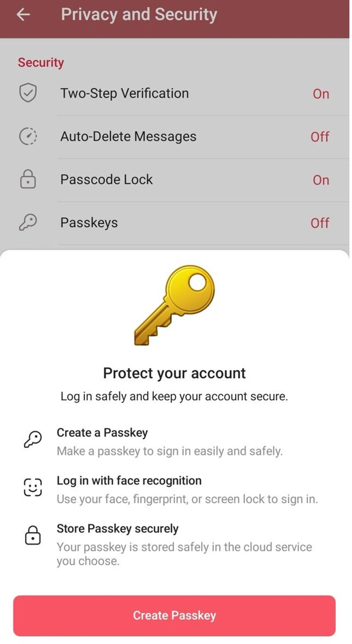Open Auto-Delete Messages settings
Image resolution: width=352 pixels, height=644 pixels.
128,137
